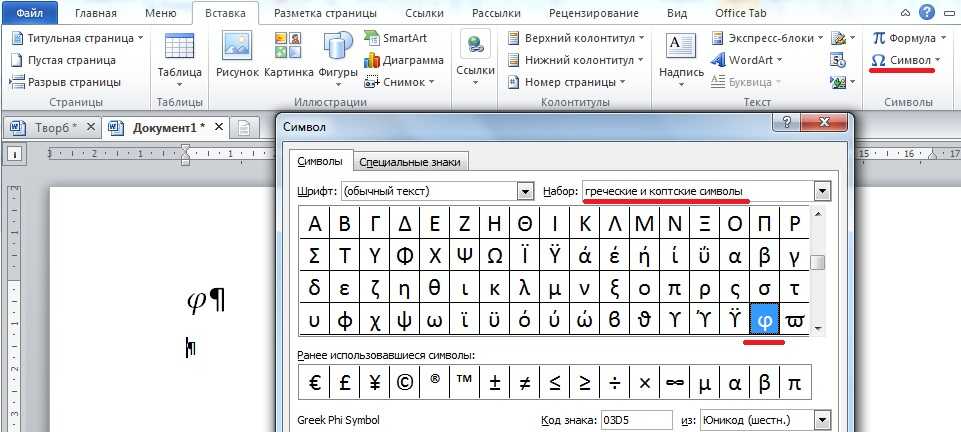Image resolution: width=961 pixels, height=432 pixels.
Task: Click the symbol grid scroll down arrow
Action: tap(817, 328)
